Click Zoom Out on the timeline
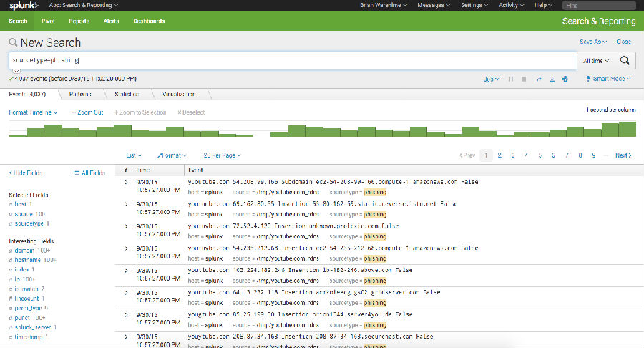This screenshot has width=644, height=348. 87,112
